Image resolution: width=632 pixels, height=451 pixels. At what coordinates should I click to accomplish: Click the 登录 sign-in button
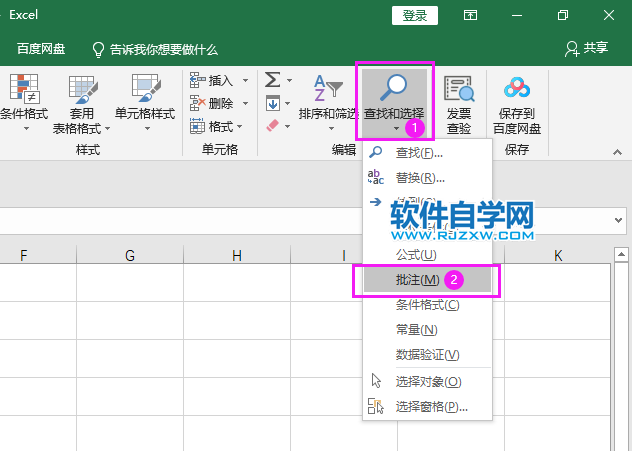pyautogui.click(x=415, y=15)
